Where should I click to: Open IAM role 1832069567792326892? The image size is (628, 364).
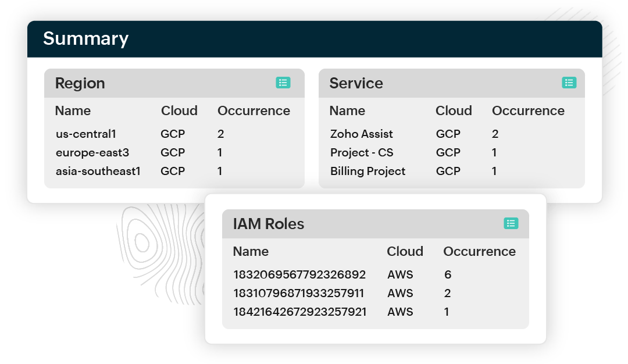(299, 274)
